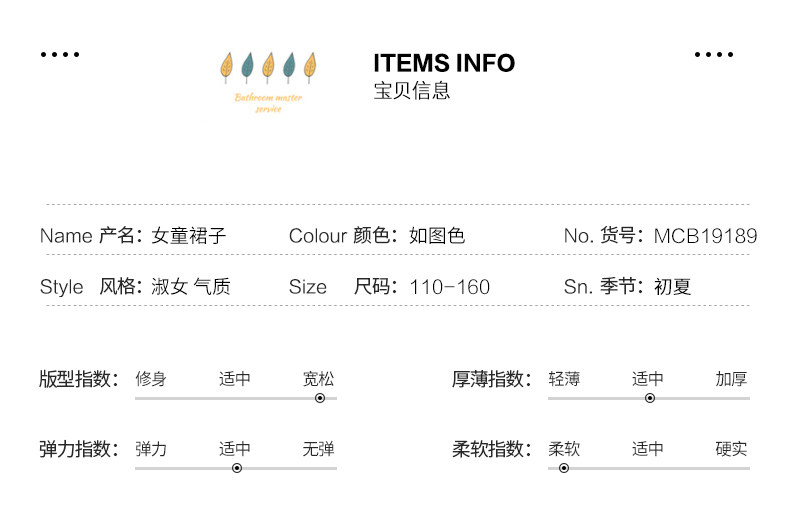Click the middle yellow leaf icon

tap(268, 67)
